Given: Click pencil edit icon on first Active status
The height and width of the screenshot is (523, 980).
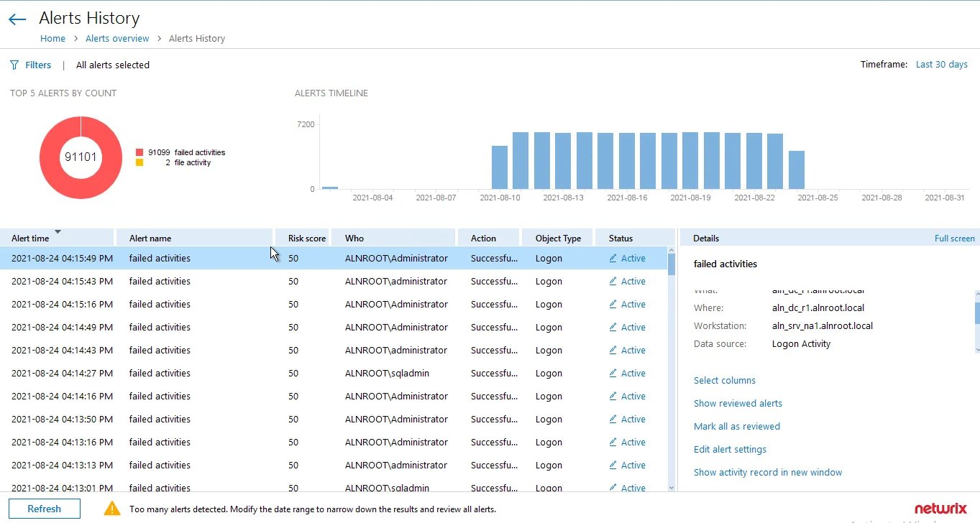Looking at the screenshot, I should pyautogui.click(x=613, y=258).
